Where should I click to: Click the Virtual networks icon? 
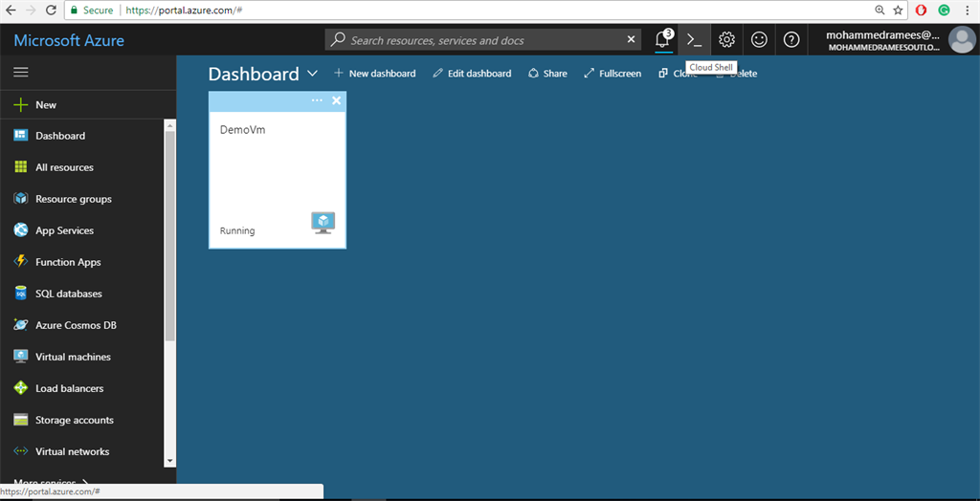[21, 451]
